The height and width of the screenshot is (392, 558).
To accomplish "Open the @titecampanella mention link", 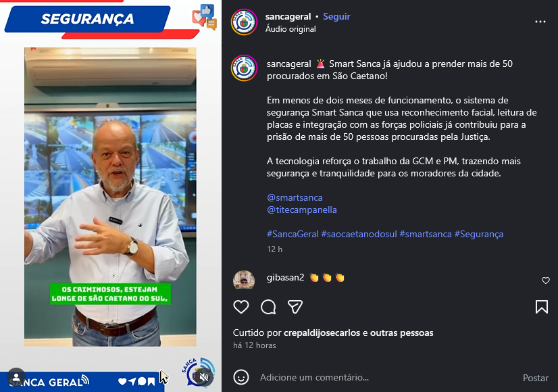I will 302,210.
